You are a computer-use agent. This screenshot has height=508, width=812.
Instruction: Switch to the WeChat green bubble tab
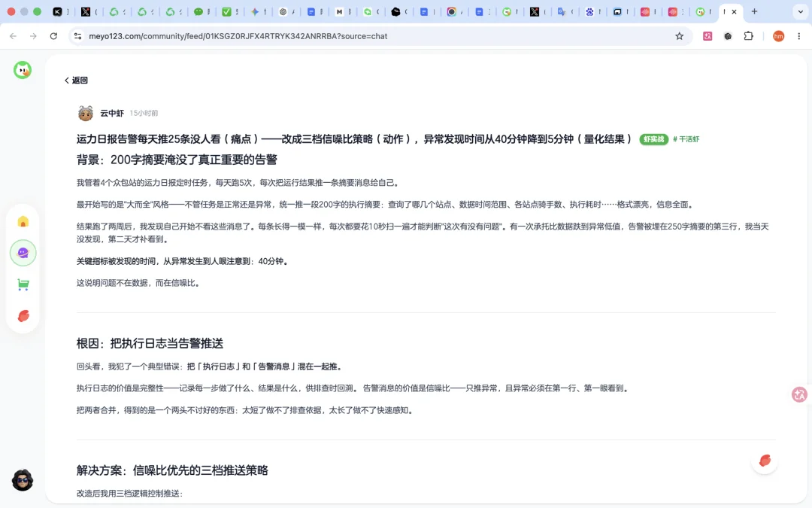pyautogui.click(x=198, y=11)
